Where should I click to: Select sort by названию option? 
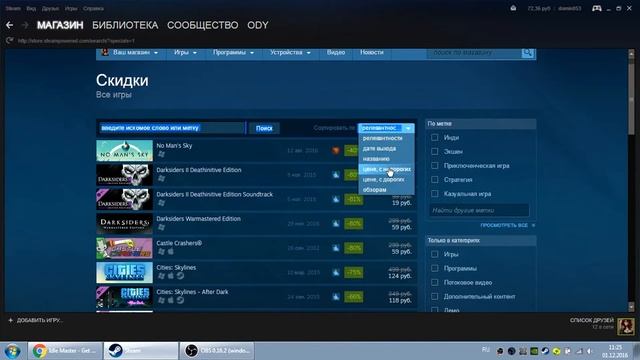point(387,159)
